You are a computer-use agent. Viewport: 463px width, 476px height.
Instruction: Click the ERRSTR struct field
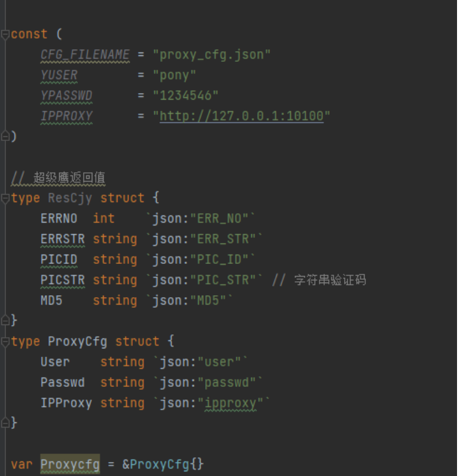click(x=63, y=239)
